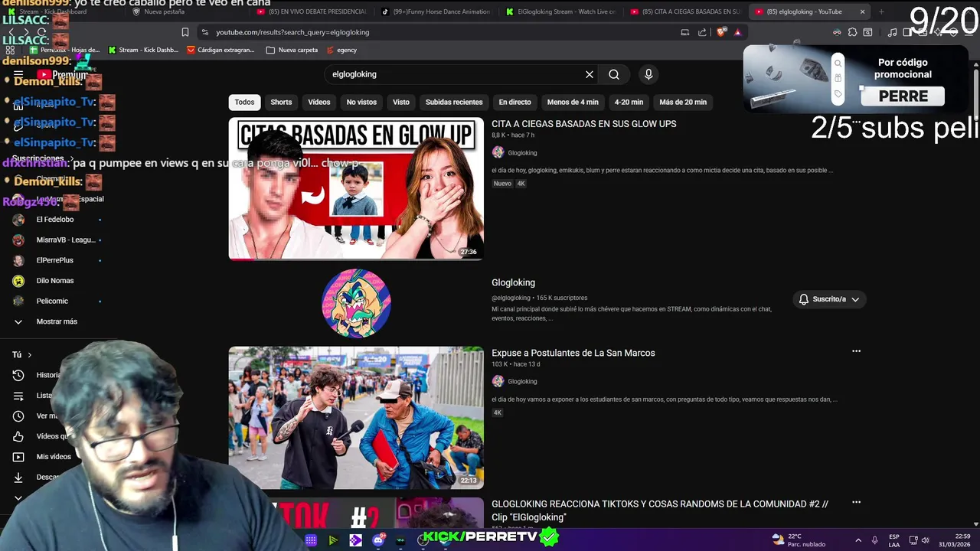
Task: Select the Todos filter chip
Action: [x=244, y=102]
